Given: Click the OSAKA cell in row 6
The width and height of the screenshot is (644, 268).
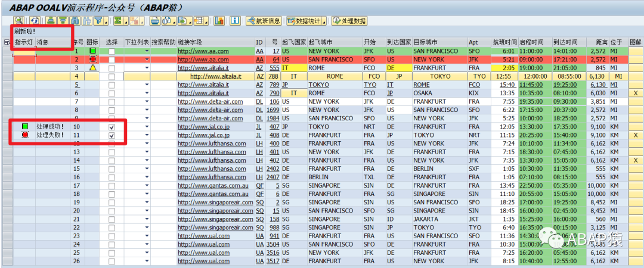Looking at the screenshot, I should 440,93.
